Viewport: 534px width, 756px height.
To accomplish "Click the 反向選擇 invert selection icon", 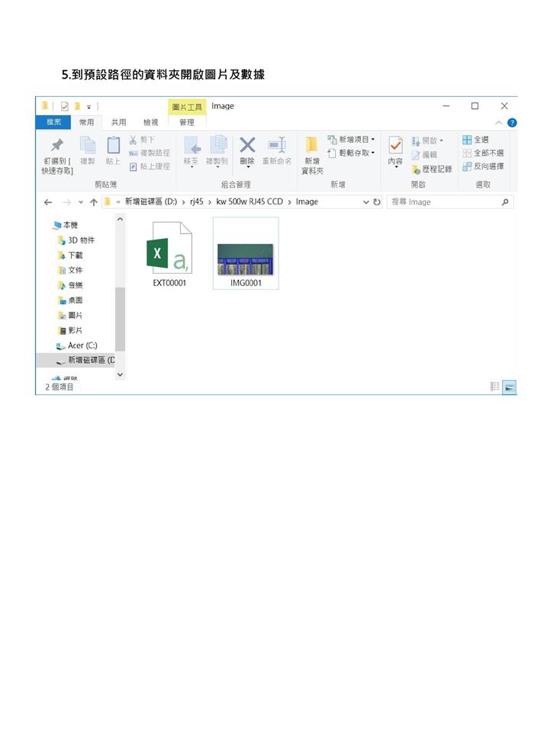I will pos(467,166).
